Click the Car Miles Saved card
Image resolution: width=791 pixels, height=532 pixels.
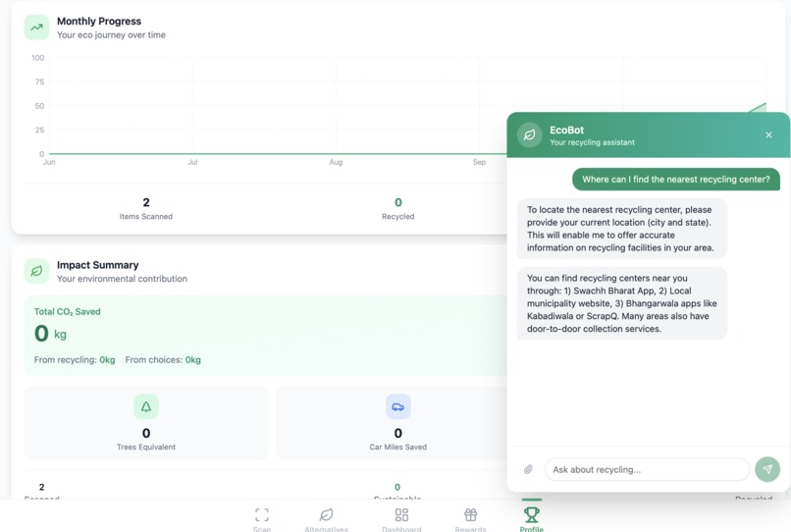(398, 423)
